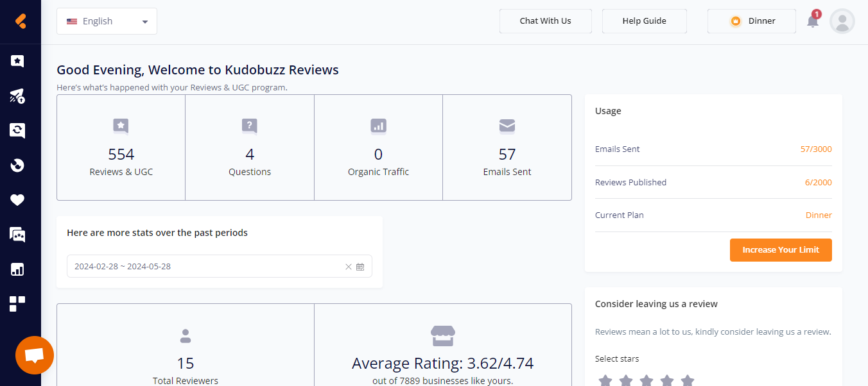The image size is (868, 386).
Task: Click the Average Rating 3.62/4.74 text
Action: (443, 364)
